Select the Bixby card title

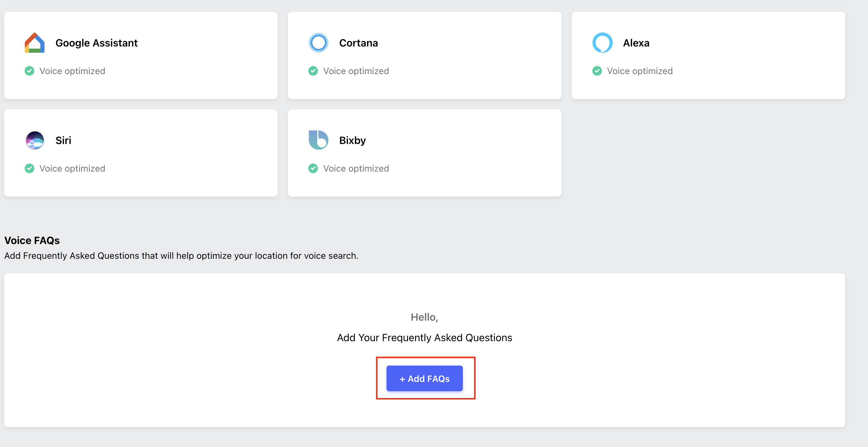tap(352, 140)
